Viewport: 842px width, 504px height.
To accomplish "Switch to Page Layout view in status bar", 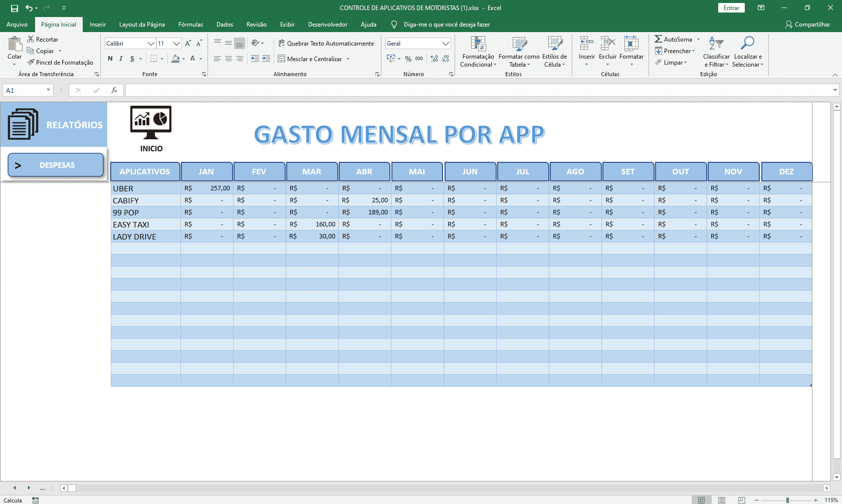I will click(x=721, y=500).
